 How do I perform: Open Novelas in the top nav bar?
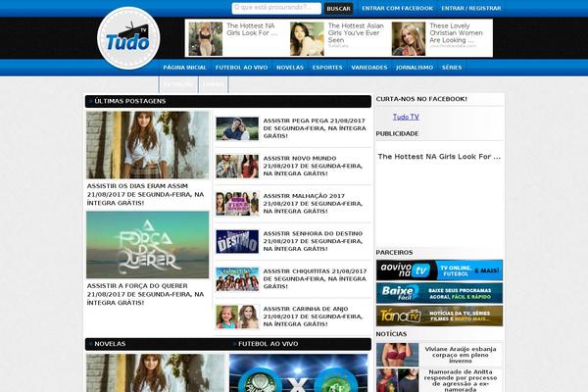(290, 68)
